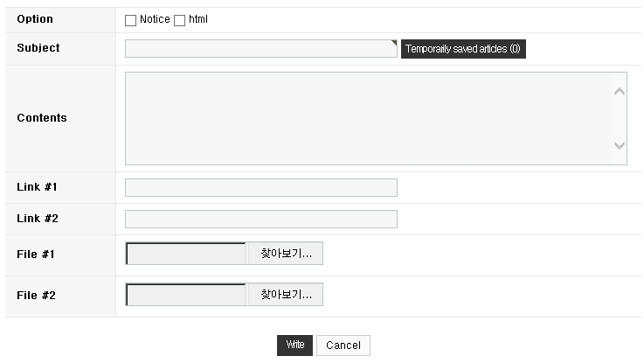Open Temporarily saved articles list
This screenshot has width=644, height=363.
pyautogui.click(x=463, y=49)
